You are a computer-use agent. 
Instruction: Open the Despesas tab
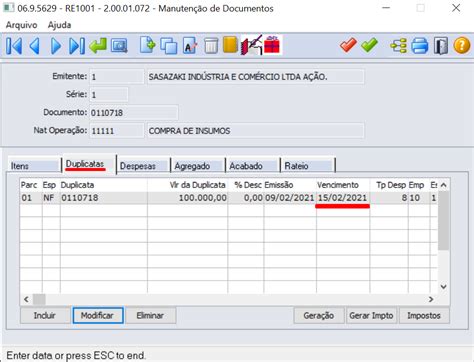tap(143, 166)
